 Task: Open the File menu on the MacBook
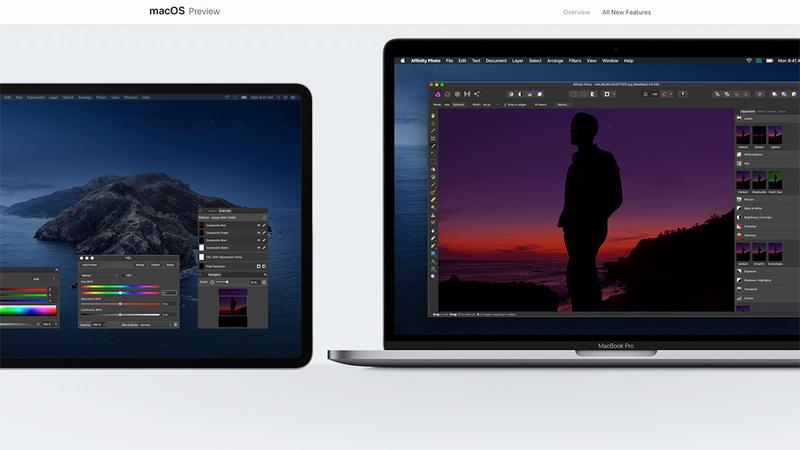pyautogui.click(x=449, y=61)
